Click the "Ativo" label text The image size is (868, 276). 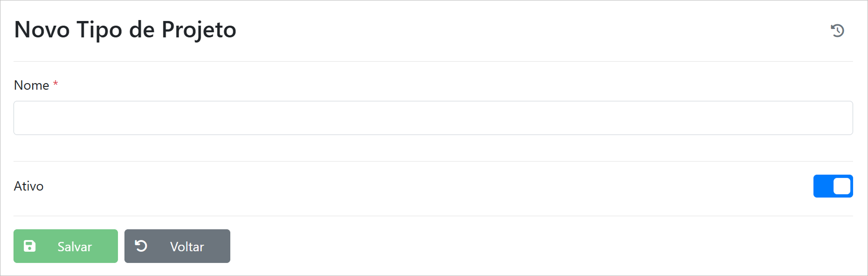click(x=29, y=186)
